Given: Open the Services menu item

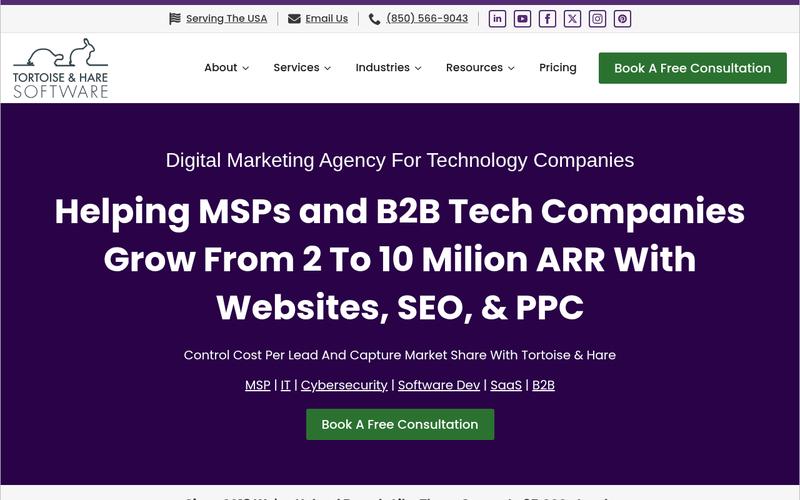Looking at the screenshot, I should [296, 67].
